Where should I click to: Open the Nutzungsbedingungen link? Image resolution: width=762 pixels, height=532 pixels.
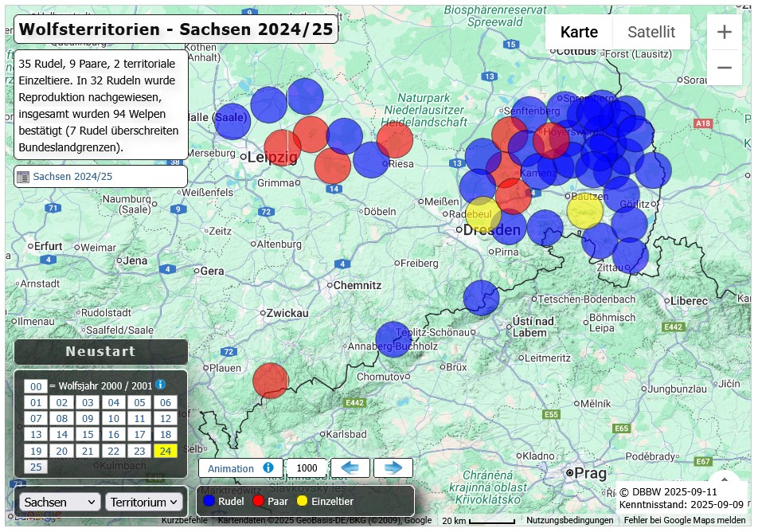click(x=569, y=521)
